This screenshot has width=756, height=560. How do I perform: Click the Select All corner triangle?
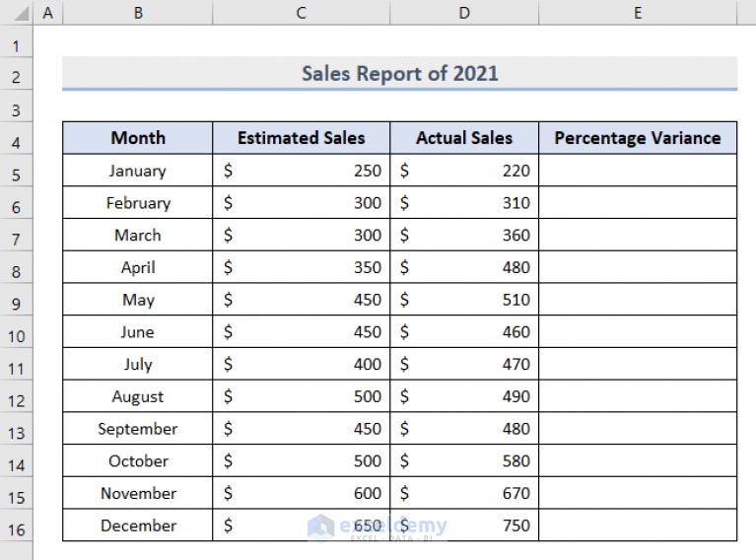coord(22,14)
